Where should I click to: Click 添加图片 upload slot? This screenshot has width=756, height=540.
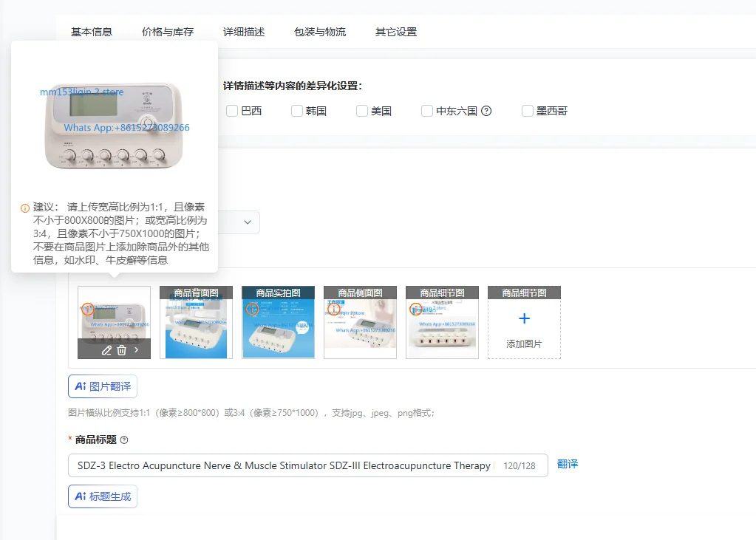(524, 322)
